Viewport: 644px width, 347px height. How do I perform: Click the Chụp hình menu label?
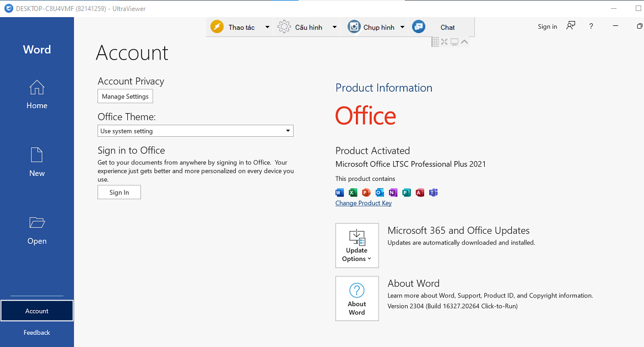[378, 28]
